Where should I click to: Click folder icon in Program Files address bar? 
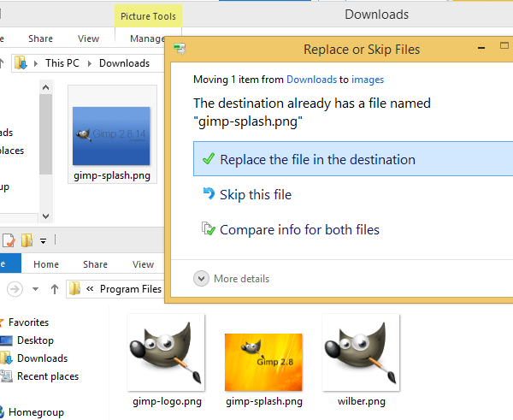coord(74,288)
